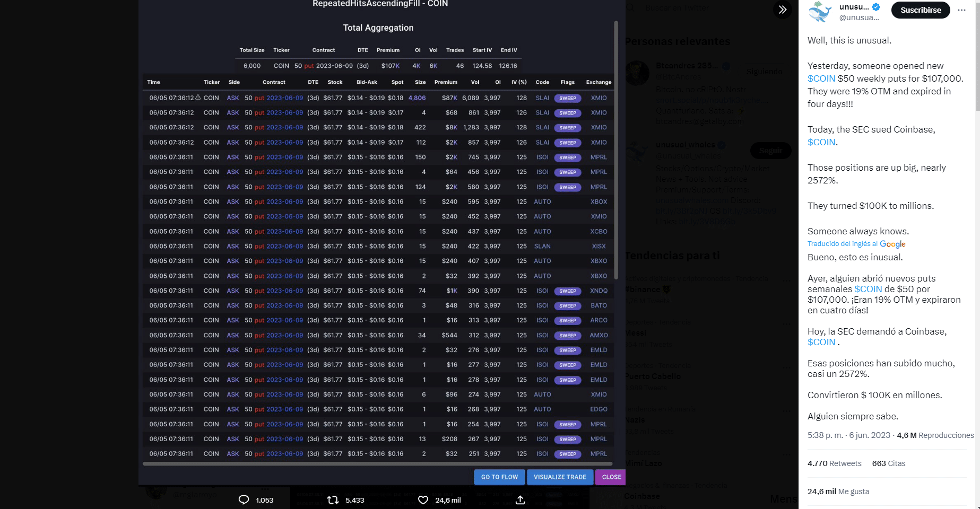Click the reply comment bubble icon
Viewport: 980px width, 509px height.
244,500
